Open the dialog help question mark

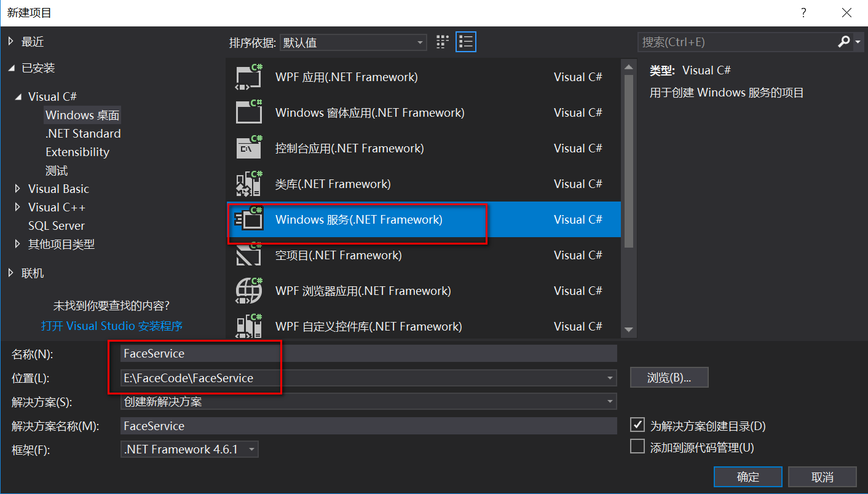[803, 12]
